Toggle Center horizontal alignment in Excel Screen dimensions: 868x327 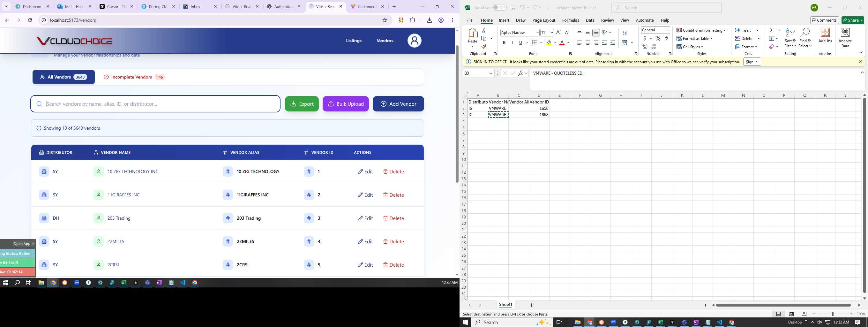[x=587, y=43]
